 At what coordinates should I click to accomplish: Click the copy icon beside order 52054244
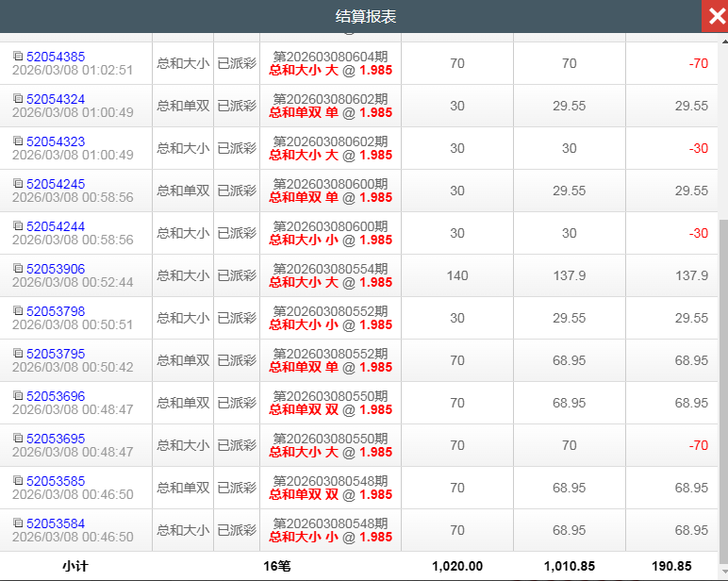(18, 225)
